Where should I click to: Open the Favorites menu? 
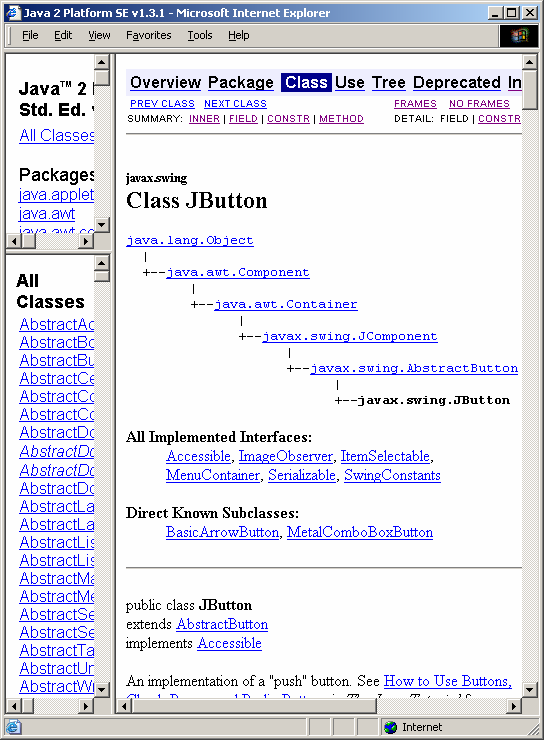(148, 35)
